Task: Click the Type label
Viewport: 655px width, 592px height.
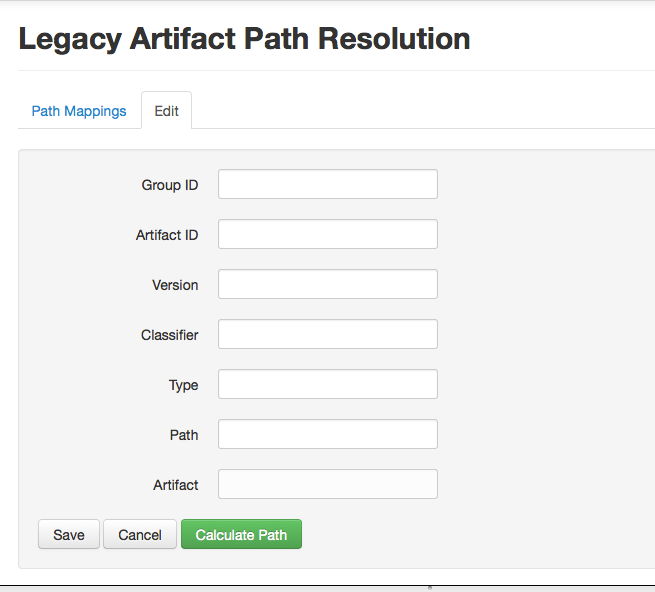Action: 184,385
